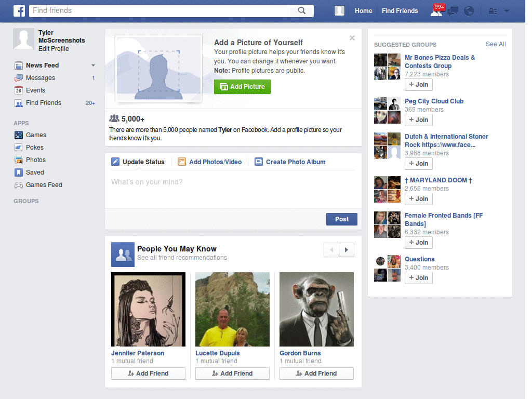Click the Games Feed controller icon
Screen dimensions: 532x399
click(19, 185)
